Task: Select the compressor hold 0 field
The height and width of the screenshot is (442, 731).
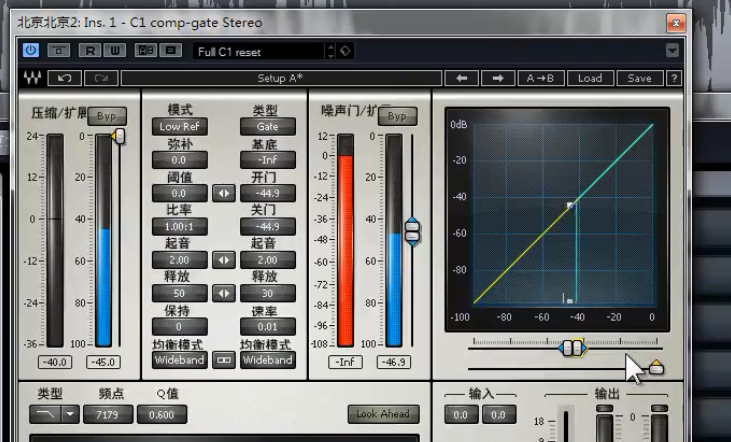Action: click(x=179, y=326)
